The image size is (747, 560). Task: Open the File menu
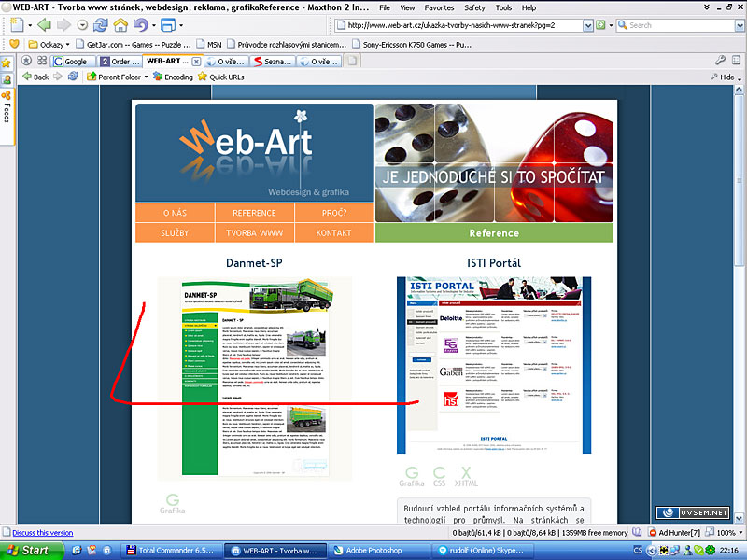click(x=385, y=7)
